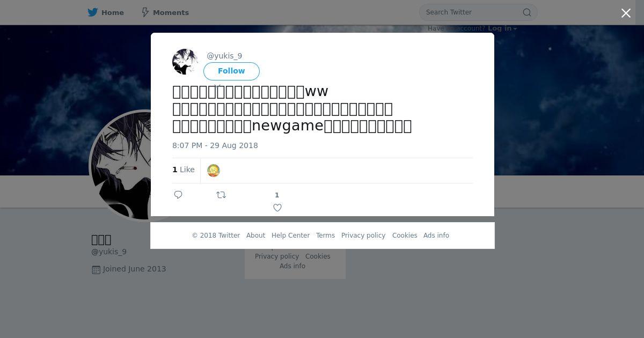Open Moments via the lightning bolt icon
This screenshot has height=338, width=644.
tap(145, 12)
